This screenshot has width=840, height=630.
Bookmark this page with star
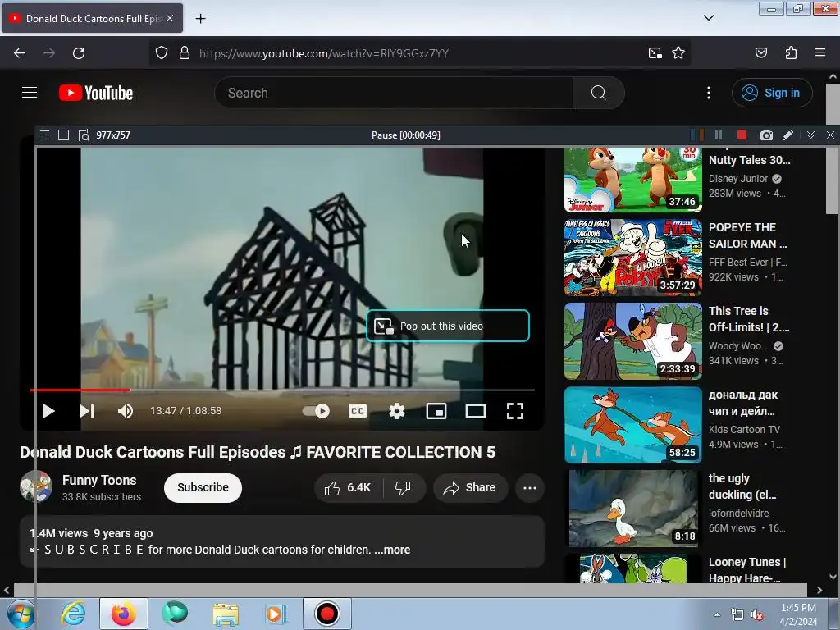pyautogui.click(x=678, y=53)
